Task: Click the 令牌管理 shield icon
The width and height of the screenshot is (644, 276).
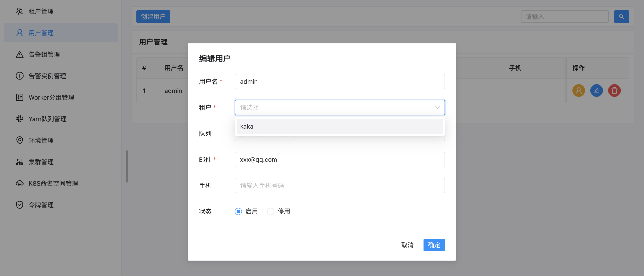Action: pyautogui.click(x=19, y=205)
